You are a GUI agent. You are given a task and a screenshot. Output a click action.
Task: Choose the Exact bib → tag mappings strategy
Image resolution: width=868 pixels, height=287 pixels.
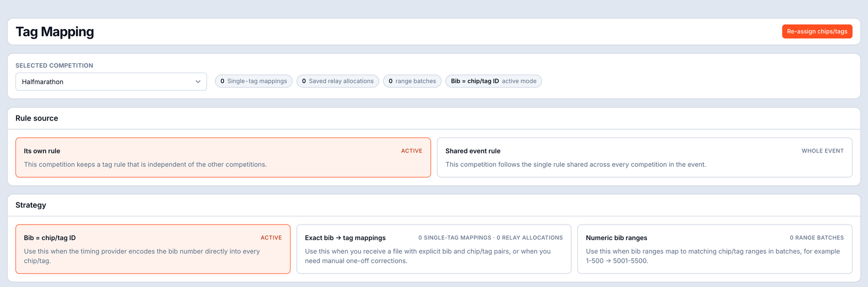click(x=434, y=249)
